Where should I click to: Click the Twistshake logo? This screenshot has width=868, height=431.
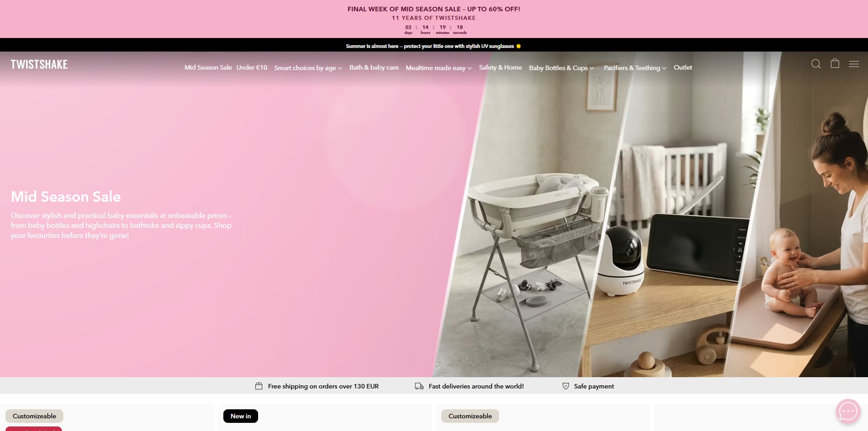pyautogui.click(x=39, y=64)
